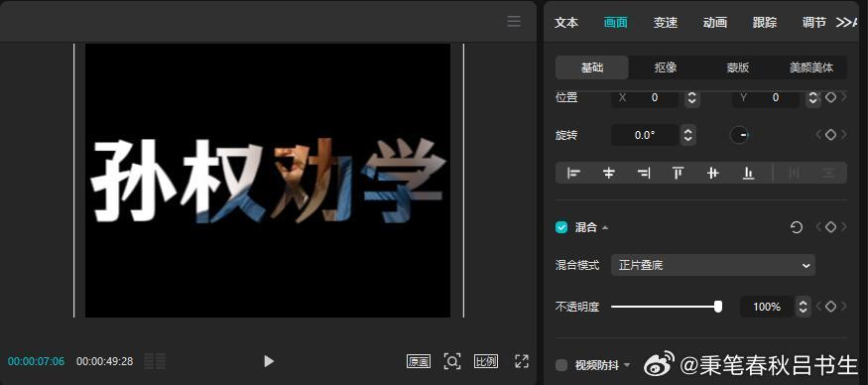The image size is (868, 385).
Task: Go to previous rotation keyframe
Action: pyautogui.click(x=818, y=135)
